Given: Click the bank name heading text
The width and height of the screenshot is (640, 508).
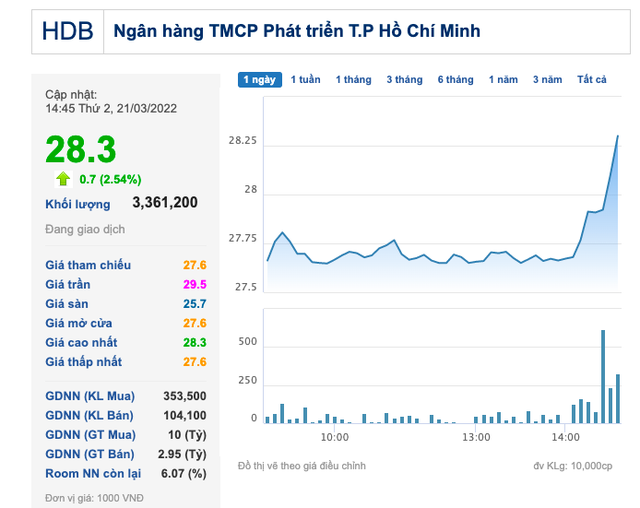Looking at the screenshot, I should [296, 31].
